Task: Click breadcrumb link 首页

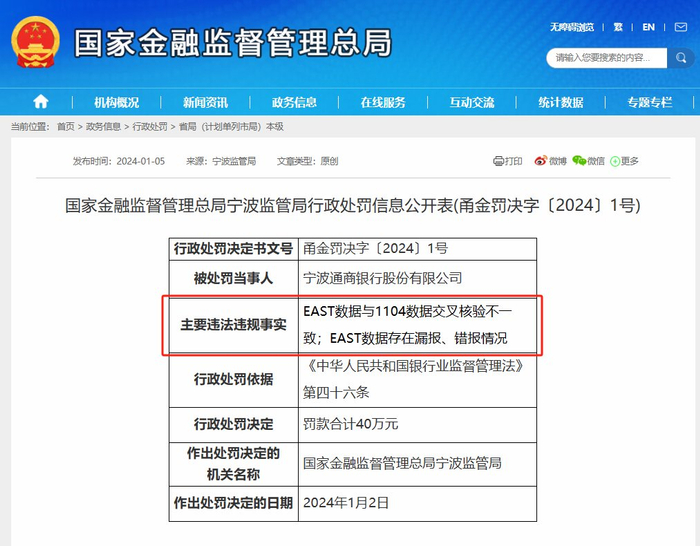Action: 66,127
